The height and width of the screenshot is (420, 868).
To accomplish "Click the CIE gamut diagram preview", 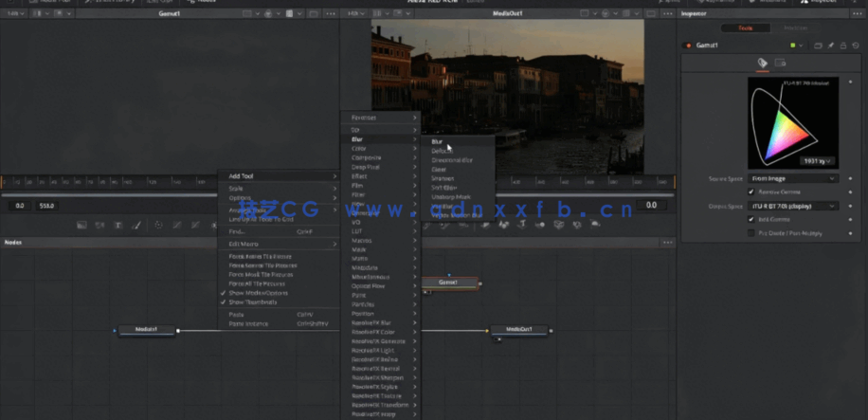I will (x=793, y=123).
